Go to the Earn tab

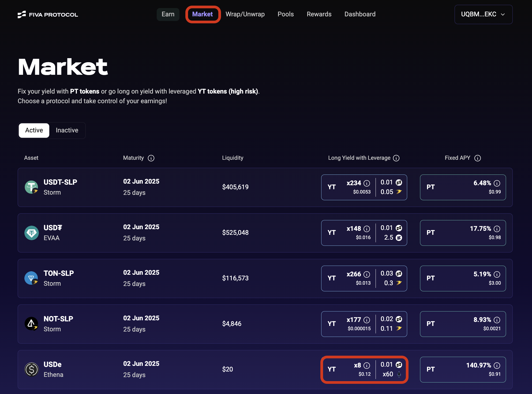pos(168,14)
